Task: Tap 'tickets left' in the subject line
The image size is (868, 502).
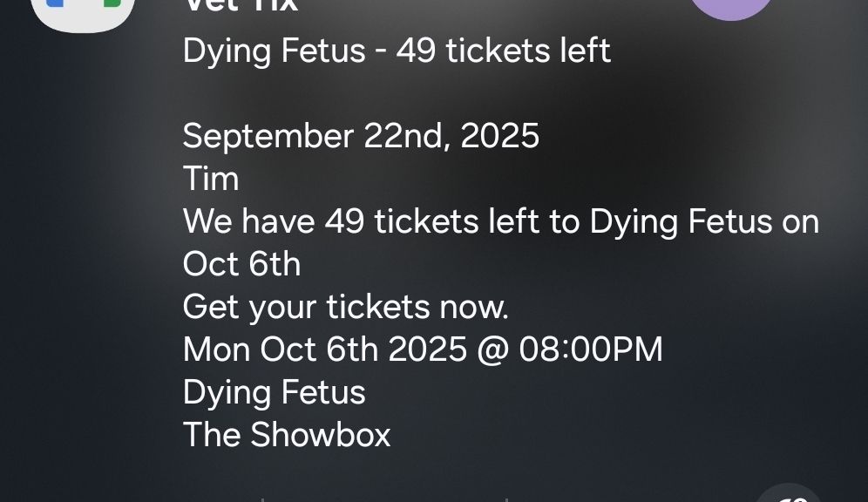Action: [528, 51]
